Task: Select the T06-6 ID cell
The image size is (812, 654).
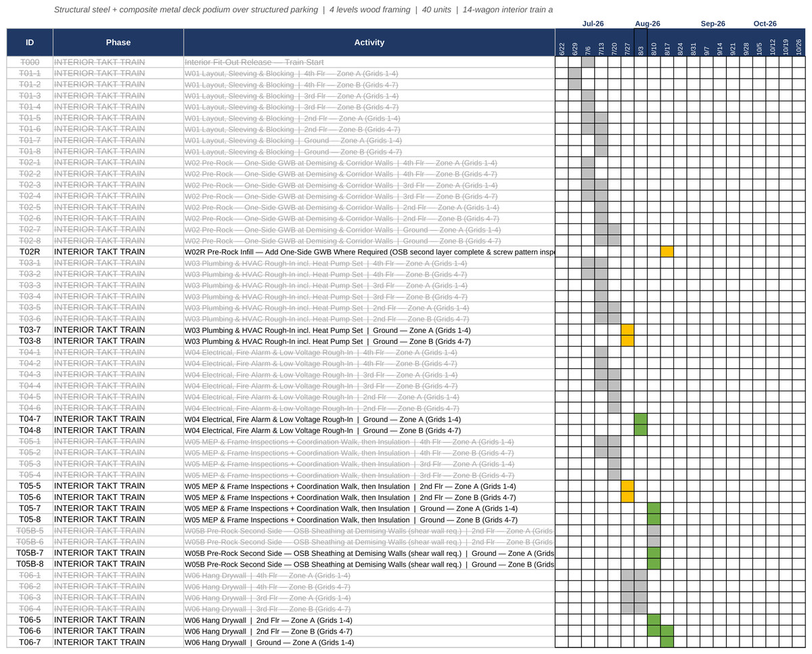Action: point(30,631)
